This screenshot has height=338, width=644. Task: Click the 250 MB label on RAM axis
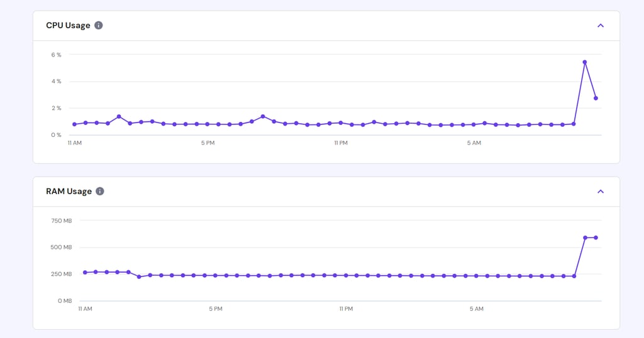point(61,274)
